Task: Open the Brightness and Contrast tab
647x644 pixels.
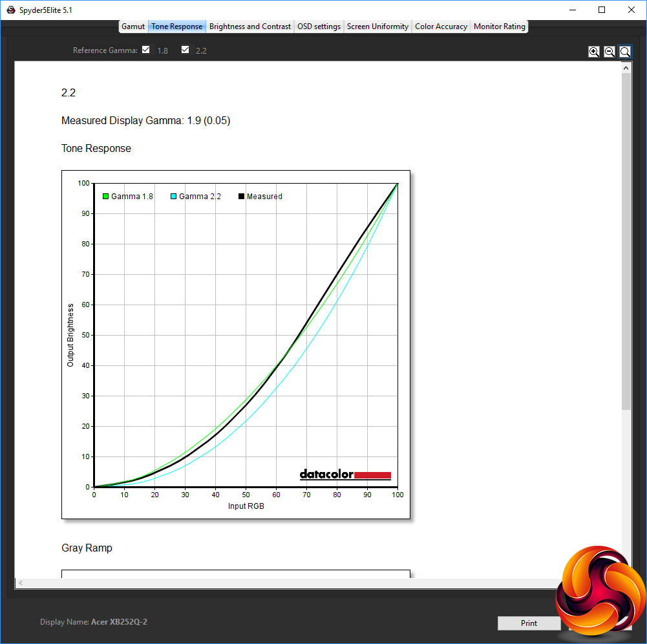Action: tap(250, 27)
